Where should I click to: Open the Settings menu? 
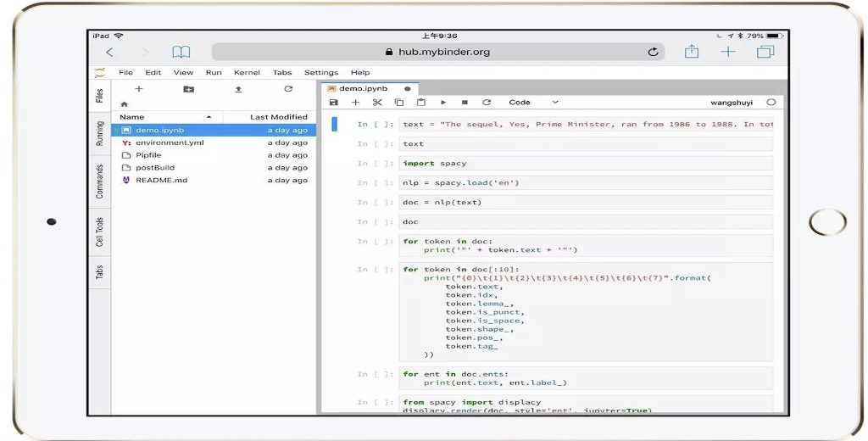[x=321, y=73]
